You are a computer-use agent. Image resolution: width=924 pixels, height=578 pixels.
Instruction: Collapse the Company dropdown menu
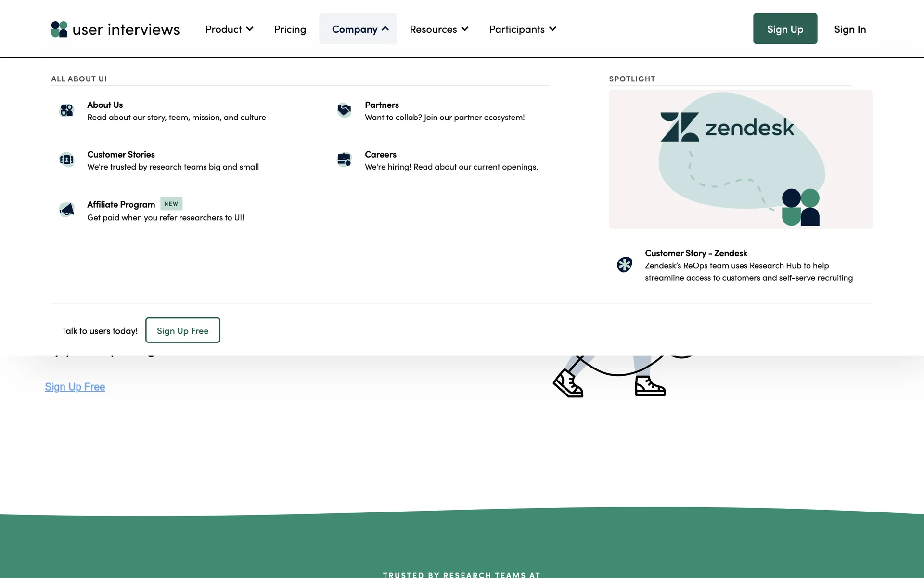[x=358, y=29]
